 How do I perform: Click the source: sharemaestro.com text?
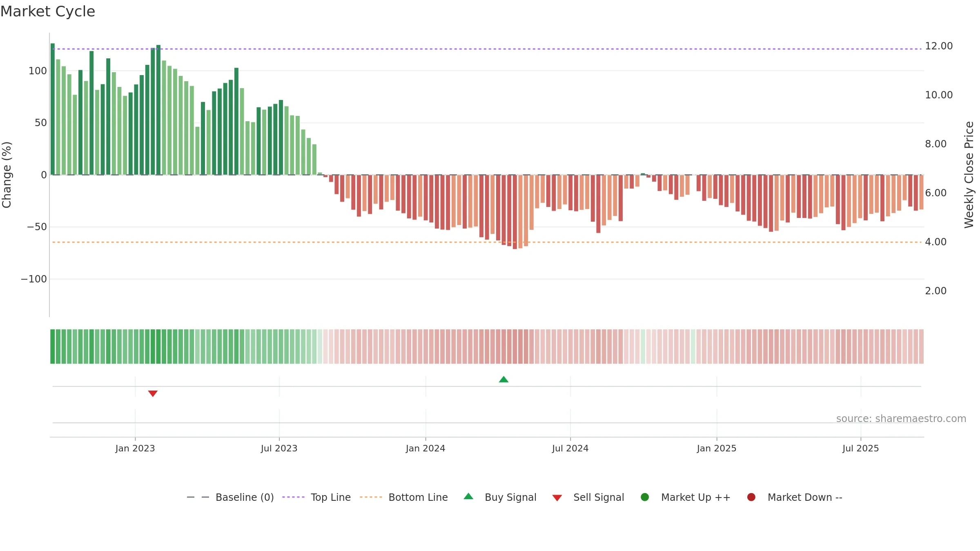tap(901, 419)
